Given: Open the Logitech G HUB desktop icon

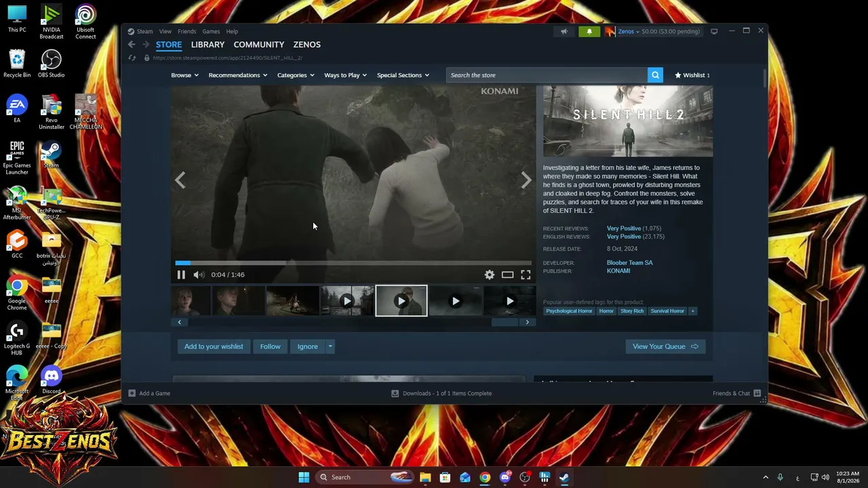Looking at the screenshot, I should tap(17, 338).
